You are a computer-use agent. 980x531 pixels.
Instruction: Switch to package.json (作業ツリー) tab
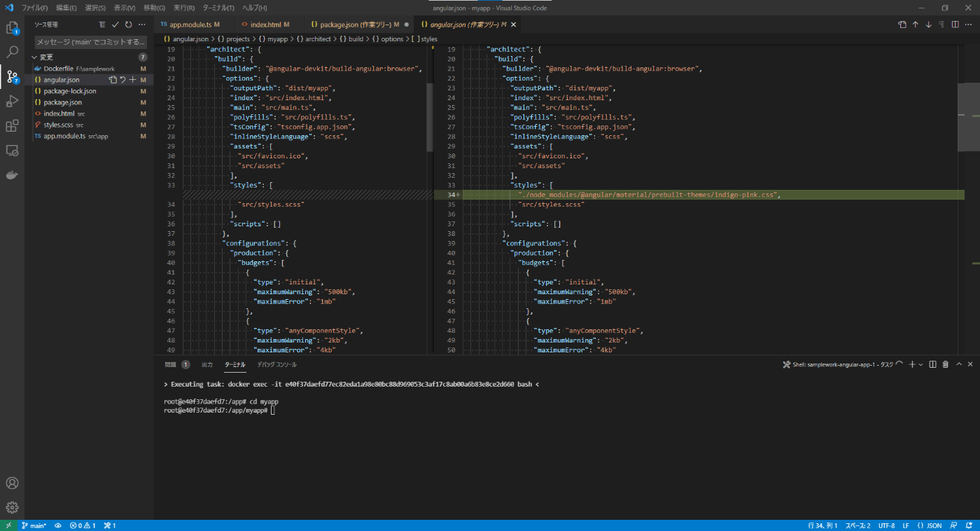coord(357,25)
